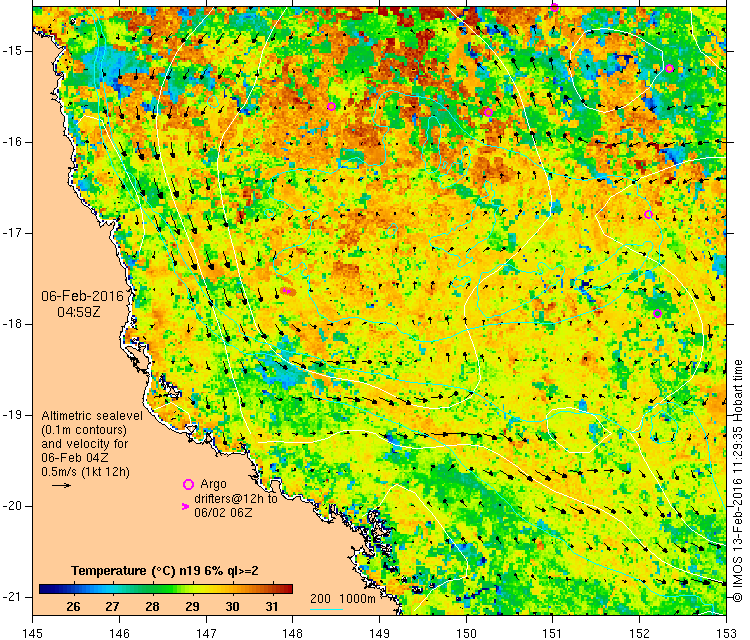Image resolution: width=750 pixels, height=640 pixels.
Task: Click the 'and velocity for' text
Action: pos(85,443)
